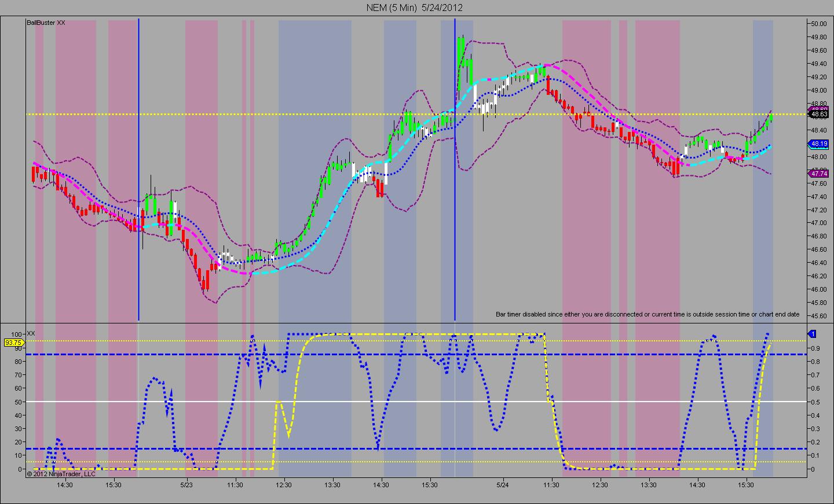Click the 49.80 price axis label
Image resolution: width=834 pixels, height=504 pixels.
tap(819, 37)
